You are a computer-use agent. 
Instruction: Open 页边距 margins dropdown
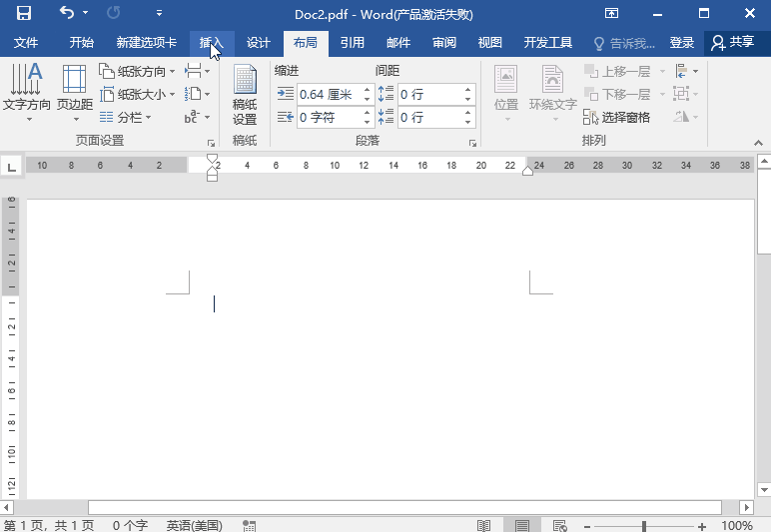click(75, 93)
